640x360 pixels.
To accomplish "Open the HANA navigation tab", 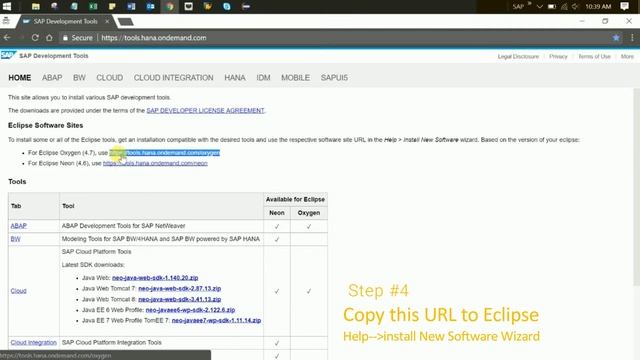I will pyautogui.click(x=235, y=78).
